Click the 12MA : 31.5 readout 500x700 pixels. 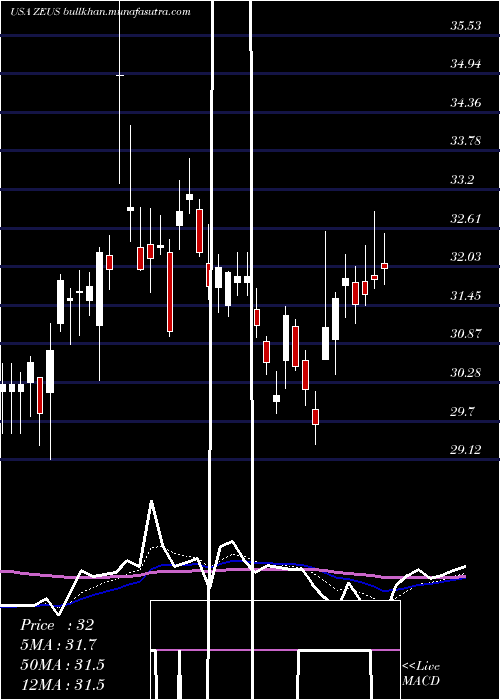(62, 684)
